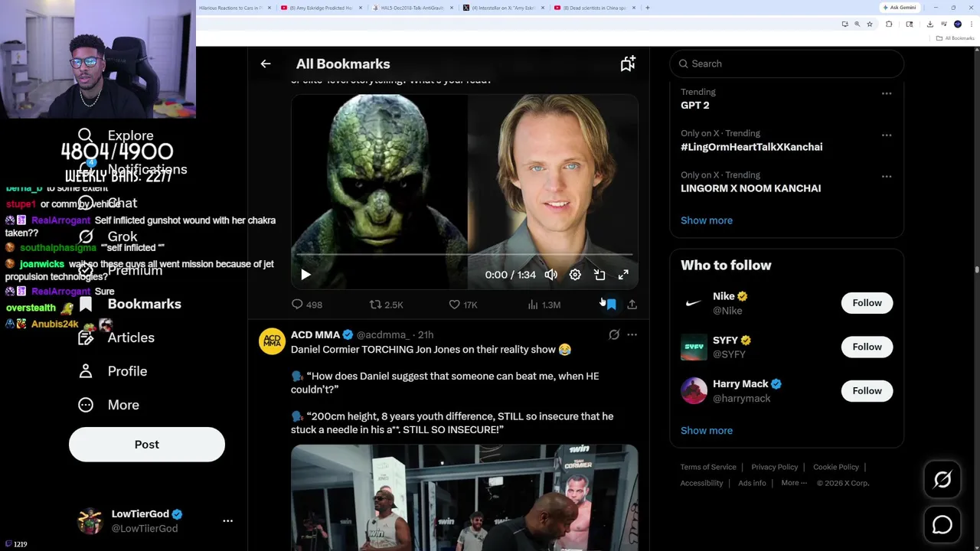Open the Cookie Policy link
980x551 pixels.
tap(836, 467)
